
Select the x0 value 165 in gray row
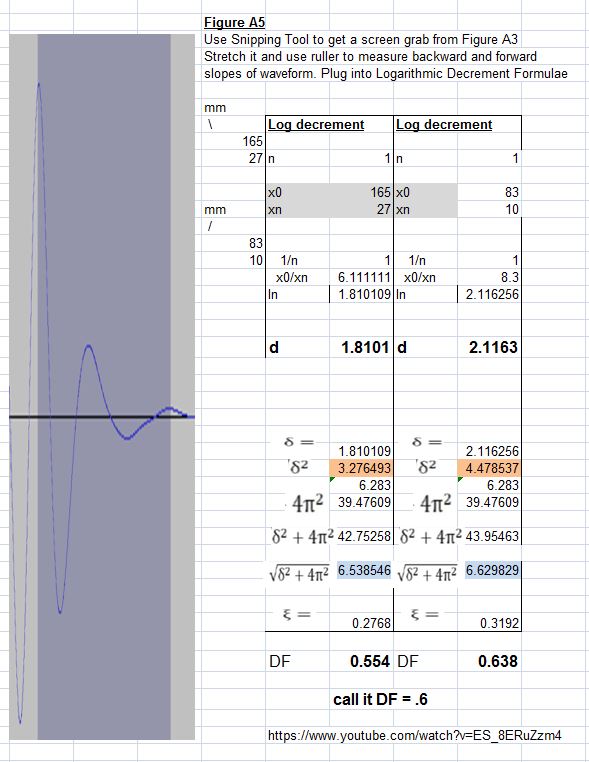[x=381, y=192]
